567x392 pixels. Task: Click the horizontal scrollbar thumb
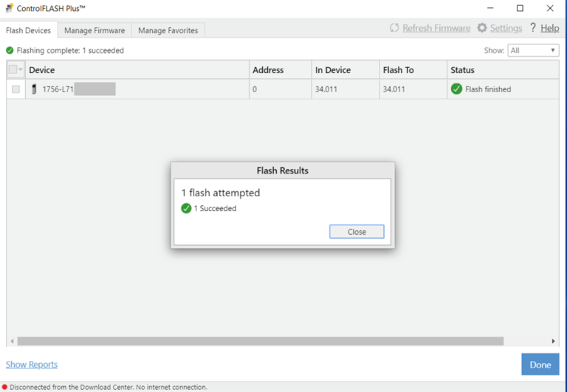[261, 341]
